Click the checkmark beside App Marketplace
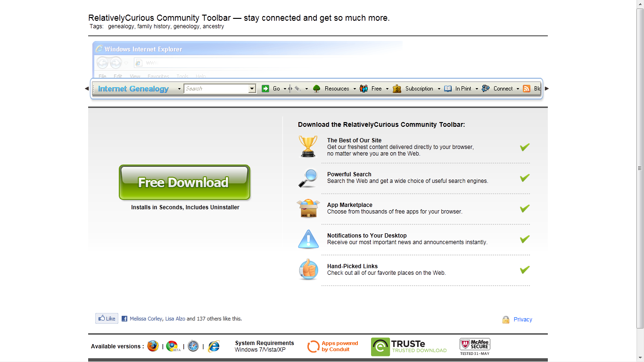The width and height of the screenshot is (644, 362). coord(525,208)
